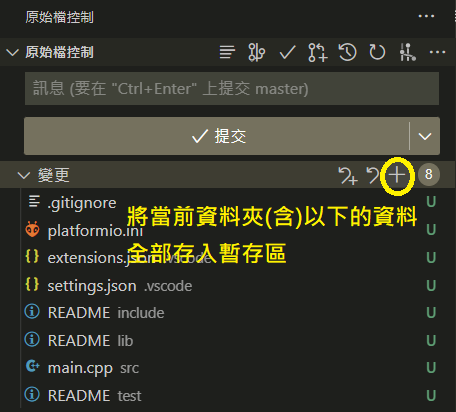Click the git graph icon before ellipsis

coord(407,52)
